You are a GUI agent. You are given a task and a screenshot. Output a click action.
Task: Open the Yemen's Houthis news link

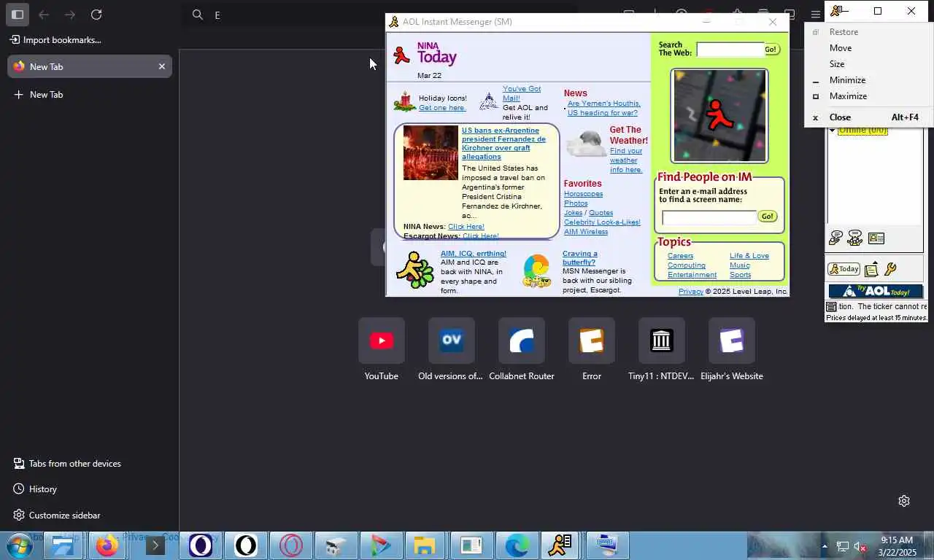[603, 108]
